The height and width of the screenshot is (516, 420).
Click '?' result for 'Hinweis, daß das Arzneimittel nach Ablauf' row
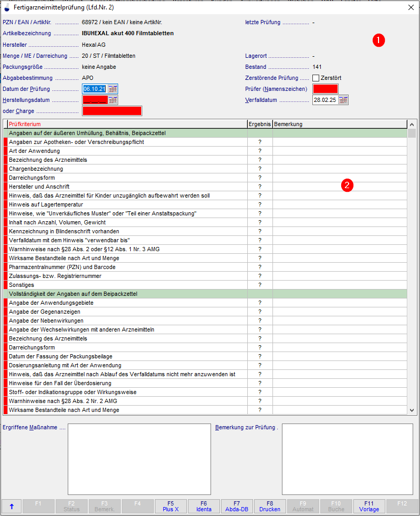[x=260, y=374]
